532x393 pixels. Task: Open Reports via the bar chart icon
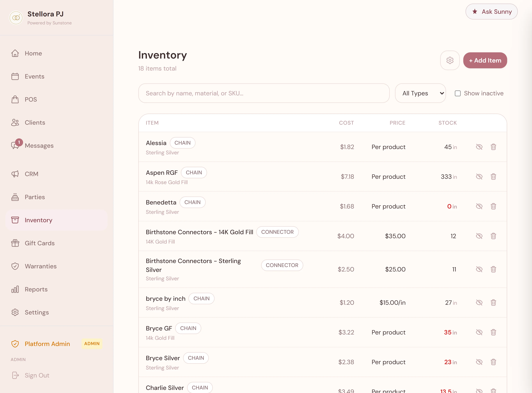point(15,289)
